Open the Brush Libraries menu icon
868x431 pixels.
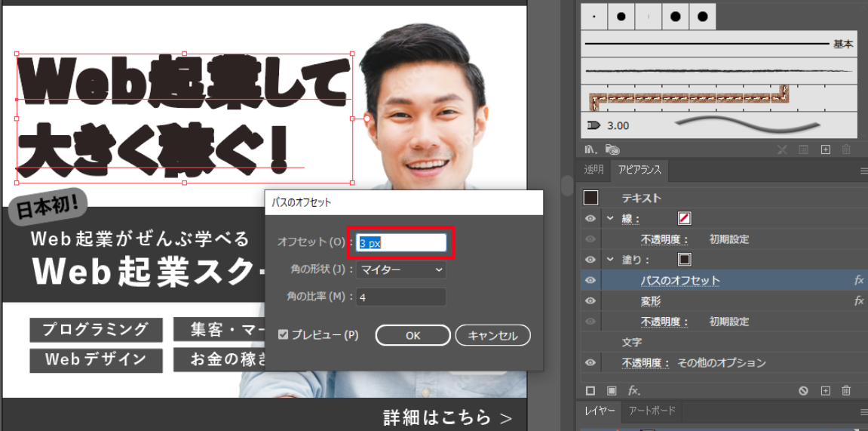(x=590, y=149)
